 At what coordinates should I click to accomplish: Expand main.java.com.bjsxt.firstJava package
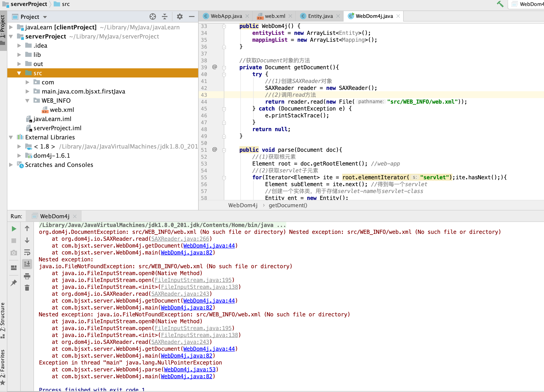(27, 91)
